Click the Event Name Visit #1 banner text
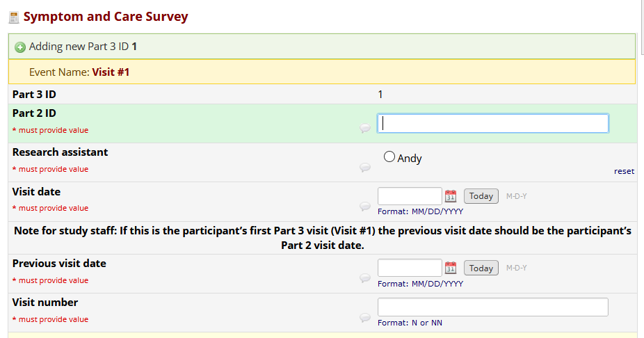Viewport: 644px width, 338px height. (79, 72)
